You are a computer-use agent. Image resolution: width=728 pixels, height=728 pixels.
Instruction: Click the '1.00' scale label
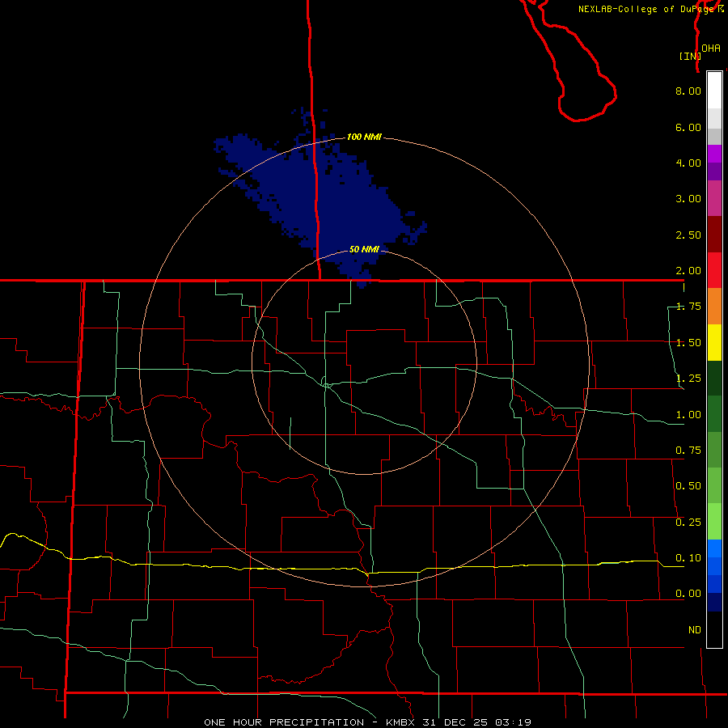pyautogui.click(x=688, y=415)
